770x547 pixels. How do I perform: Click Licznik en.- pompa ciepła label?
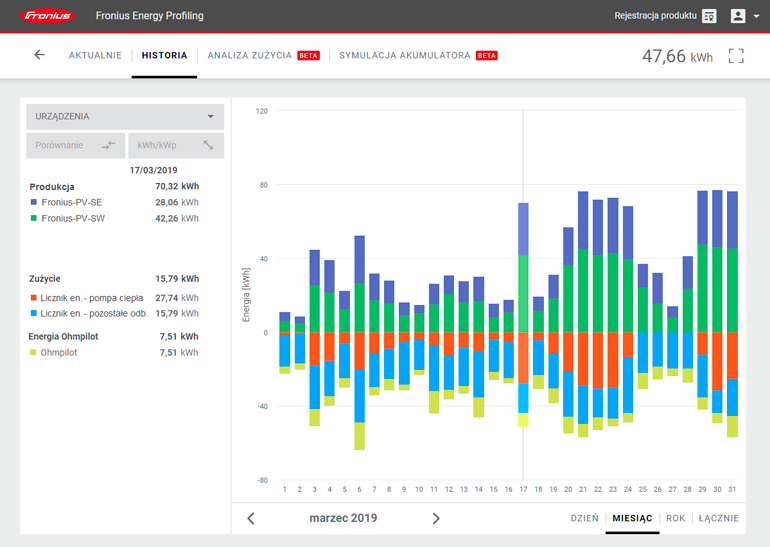92,298
